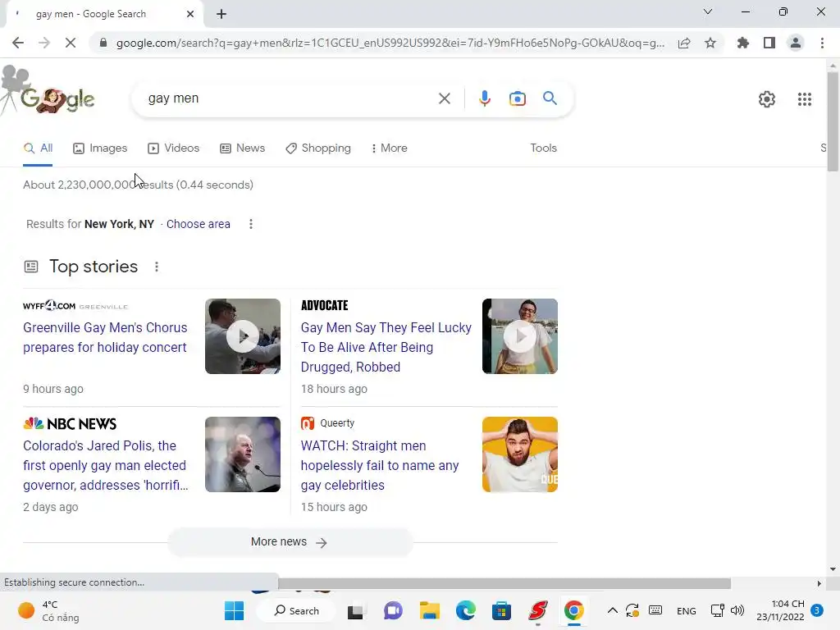Open the Chrome extensions puzzle icon

tap(742, 43)
